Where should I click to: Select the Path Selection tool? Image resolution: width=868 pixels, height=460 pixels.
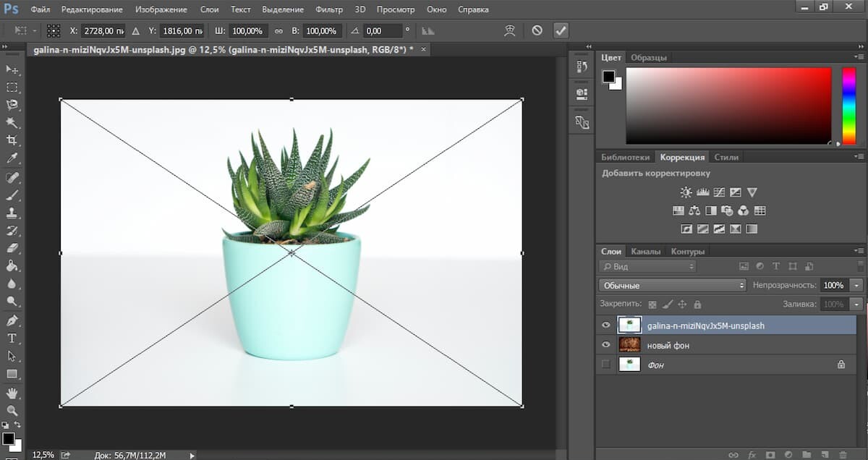(12, 356)
